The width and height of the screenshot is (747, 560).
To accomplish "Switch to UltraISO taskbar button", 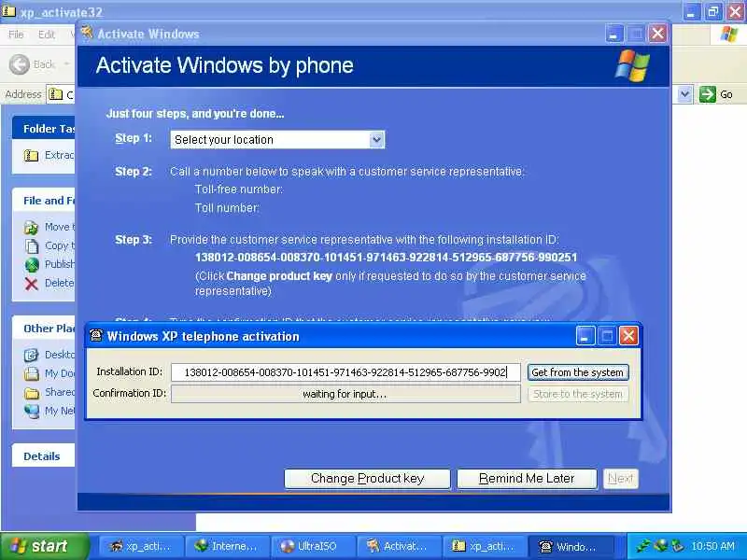I will (x=313, y=546).
